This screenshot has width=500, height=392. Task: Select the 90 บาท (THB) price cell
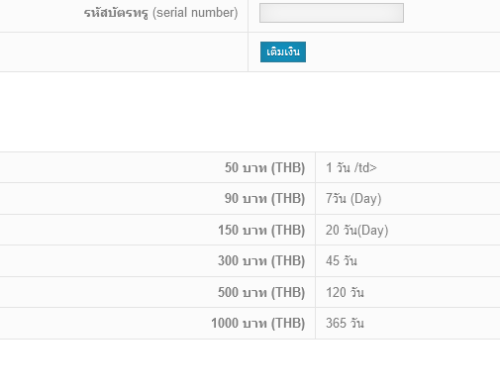[157, 198]
